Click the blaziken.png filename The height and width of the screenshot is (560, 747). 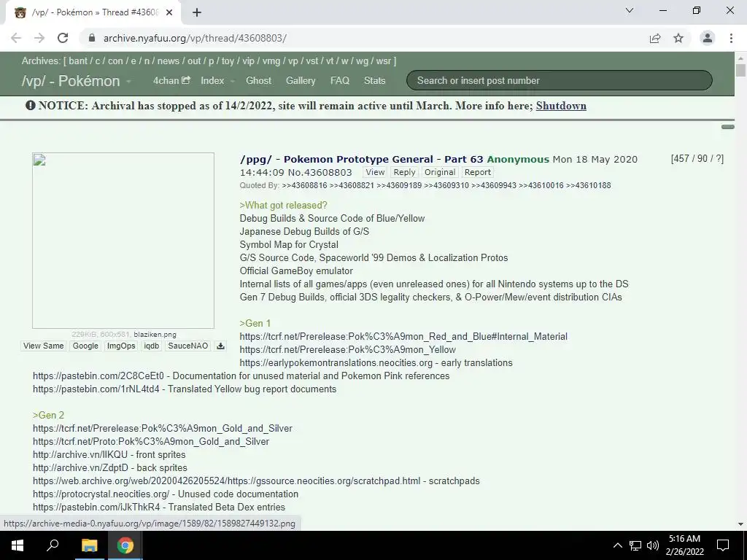155,334
